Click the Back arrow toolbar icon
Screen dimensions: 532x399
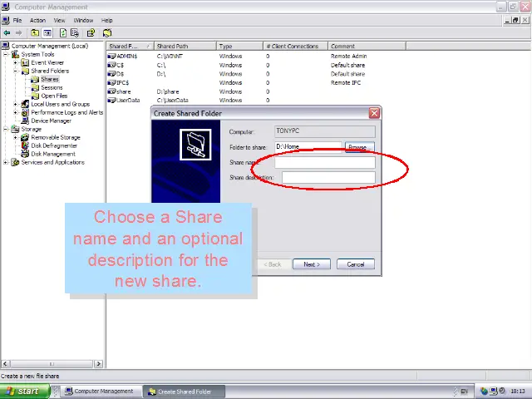pyautogui.click(x=7, y=33)
